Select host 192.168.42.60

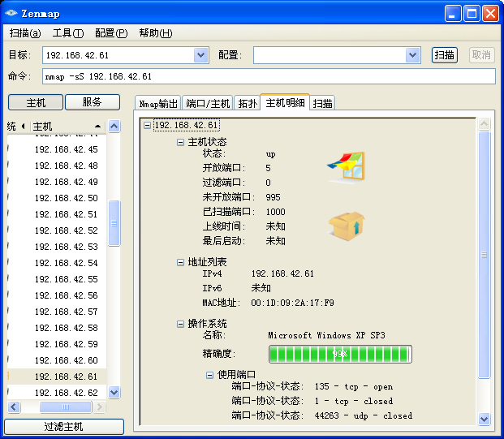pyautogui.click(x=67, y=360)
